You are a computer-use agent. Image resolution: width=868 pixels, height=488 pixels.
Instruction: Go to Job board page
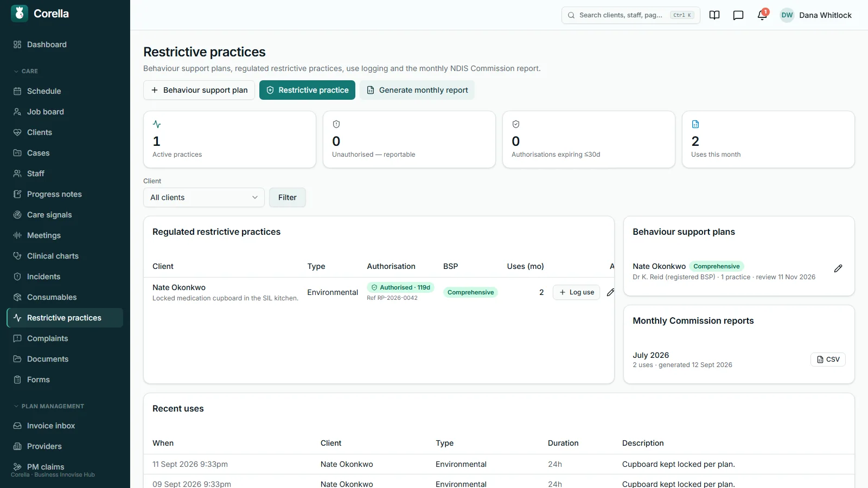65,112
